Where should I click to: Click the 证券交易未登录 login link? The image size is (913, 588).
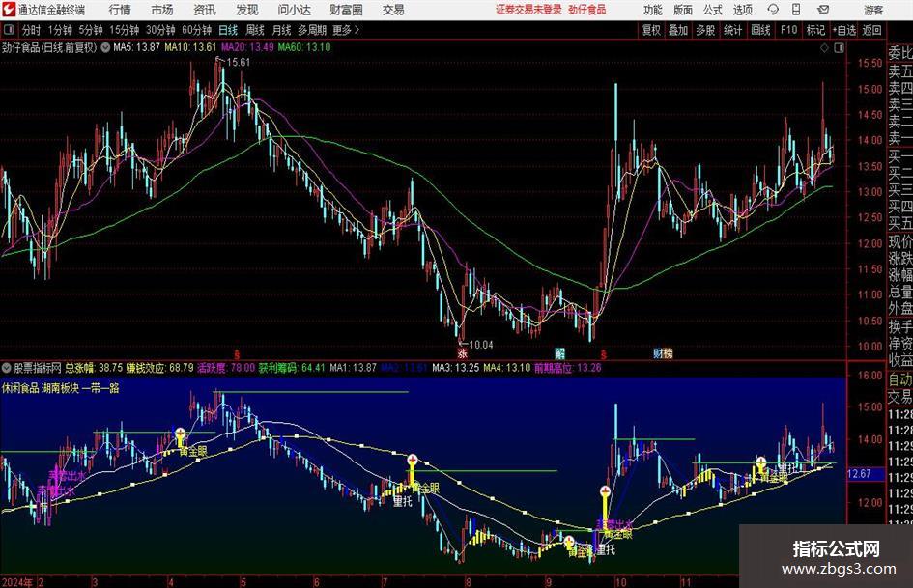pyautogui.click(x=528, y=10)
